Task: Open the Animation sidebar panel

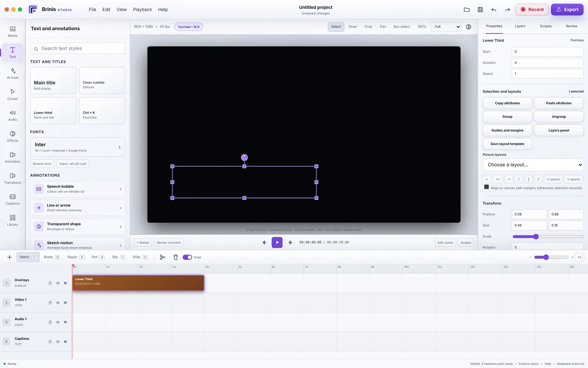Action: click(x=12, y=158)
